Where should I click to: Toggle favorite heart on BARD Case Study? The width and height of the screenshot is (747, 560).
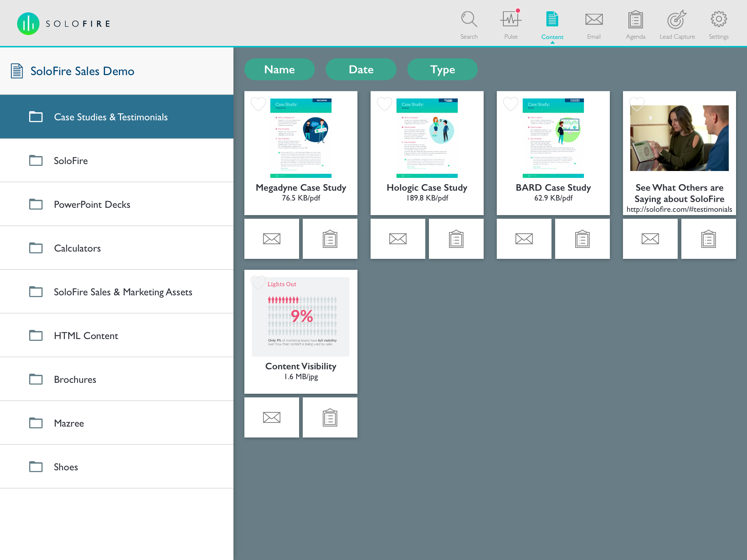tap(511, 104)
